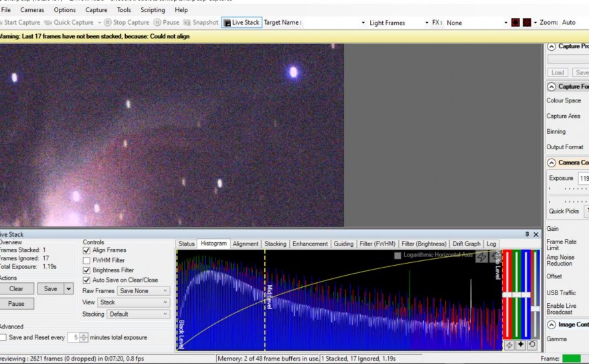The image size is (589, 364).
Task: Click histogram reset icon beside lightning
Action: (x=495, y=256)
